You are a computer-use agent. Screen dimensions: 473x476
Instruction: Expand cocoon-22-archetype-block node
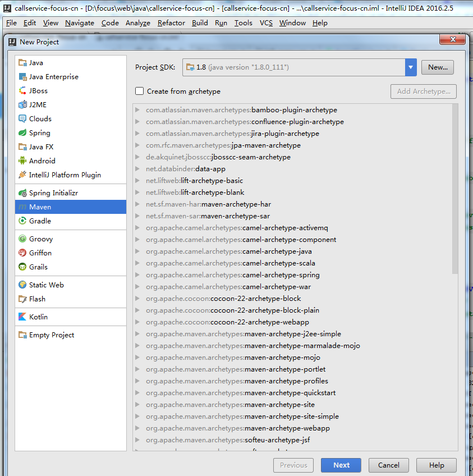[x=137, y=299]
